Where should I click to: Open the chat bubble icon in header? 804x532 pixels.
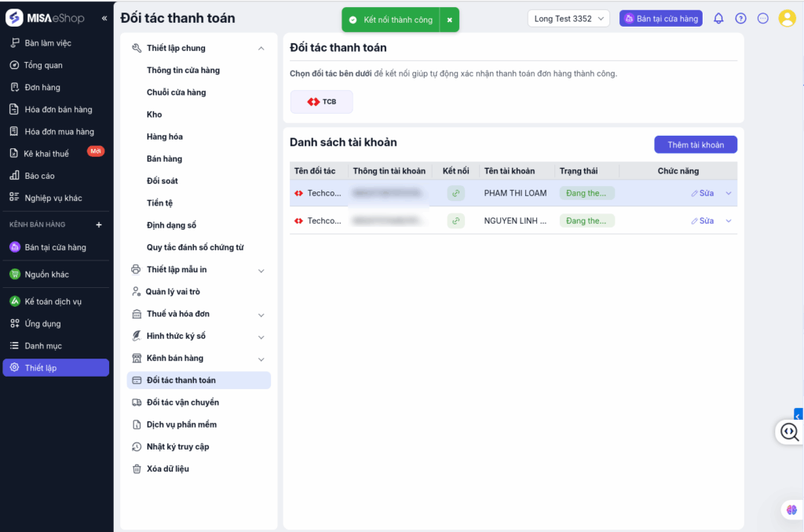pos(762,19)
